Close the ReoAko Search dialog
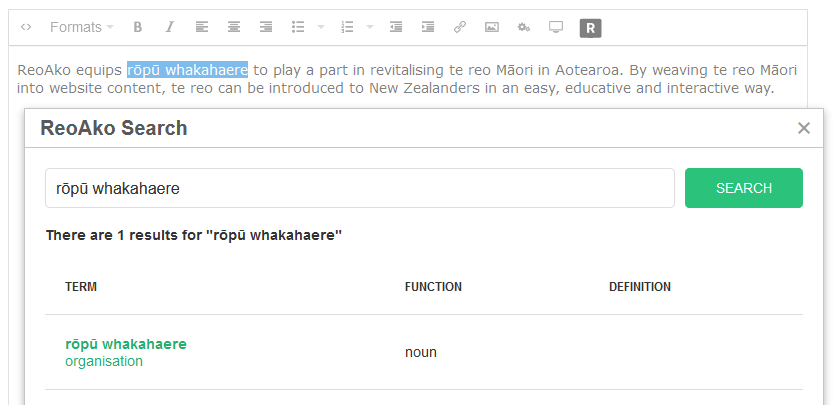 pyautogui.click(x=803, y=128)
